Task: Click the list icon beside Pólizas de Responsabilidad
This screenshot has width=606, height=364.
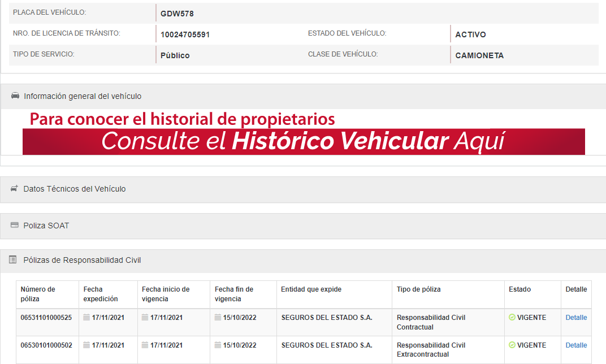Action: [13, 260]
